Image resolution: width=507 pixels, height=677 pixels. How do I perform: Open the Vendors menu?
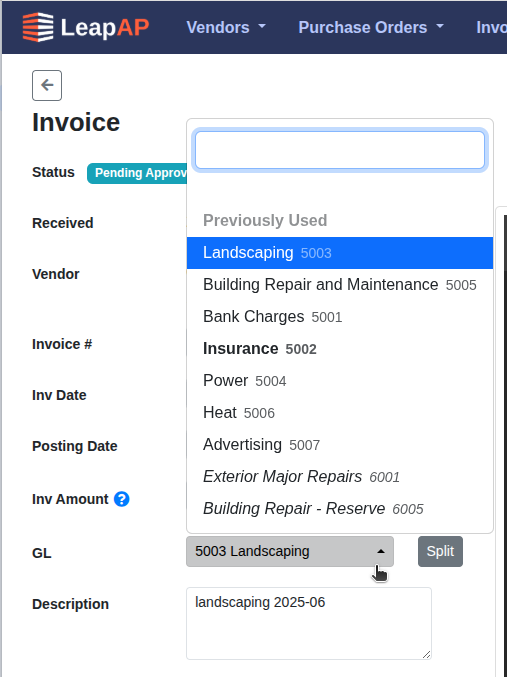coord(226,27)
